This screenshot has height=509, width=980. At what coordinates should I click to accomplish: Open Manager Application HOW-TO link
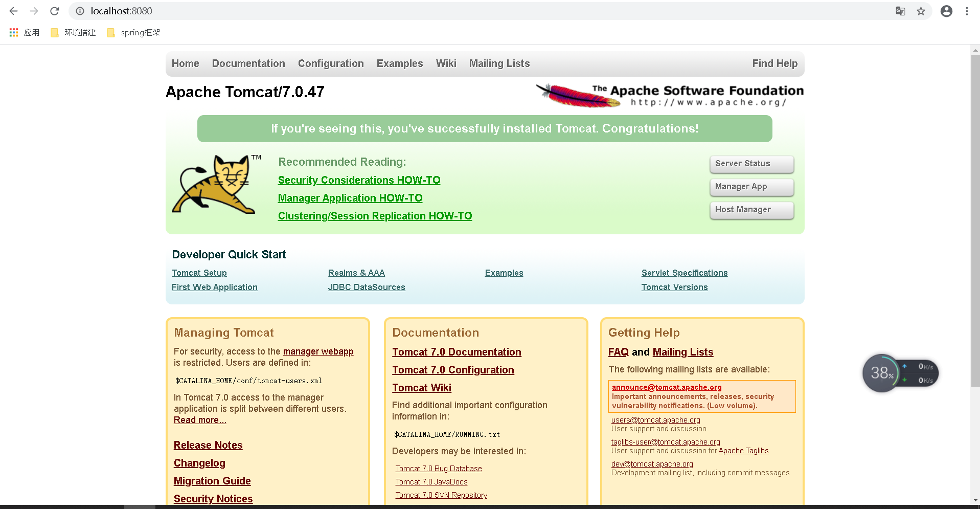350,198
